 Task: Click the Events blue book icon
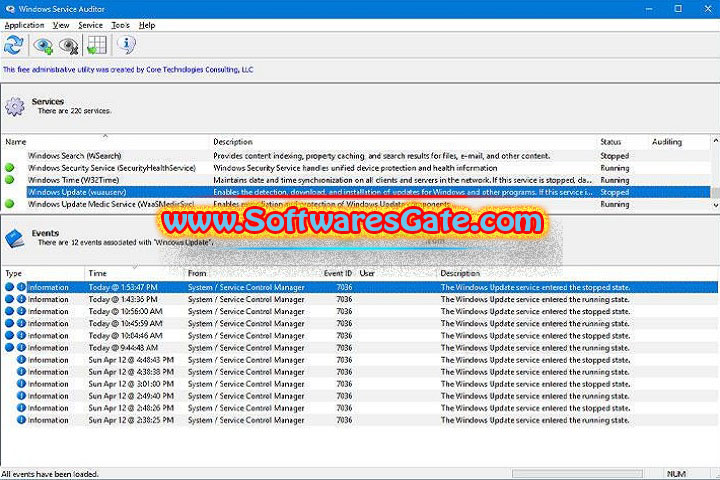[15, 238]
